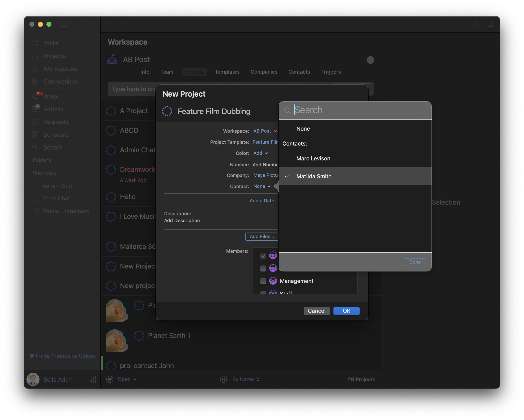
Task: Check the Management group checkbox
Action: pos(263,281)
